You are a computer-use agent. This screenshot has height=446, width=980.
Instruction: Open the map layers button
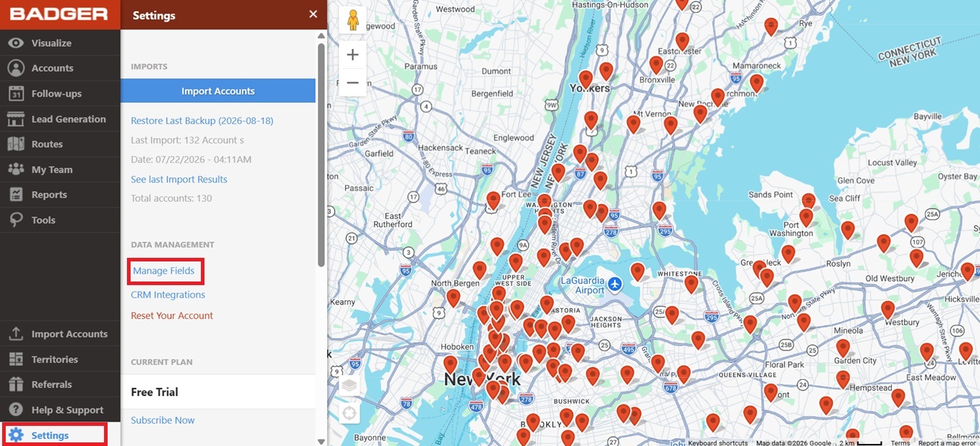(x=349, y=386)
